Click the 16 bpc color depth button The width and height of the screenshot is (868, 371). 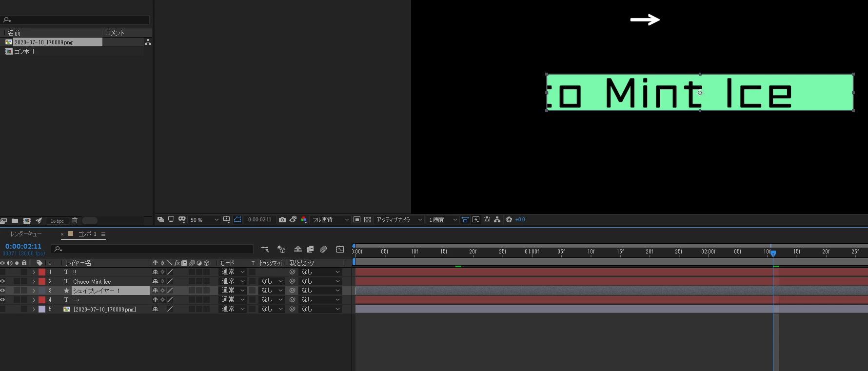coord(57,221)
